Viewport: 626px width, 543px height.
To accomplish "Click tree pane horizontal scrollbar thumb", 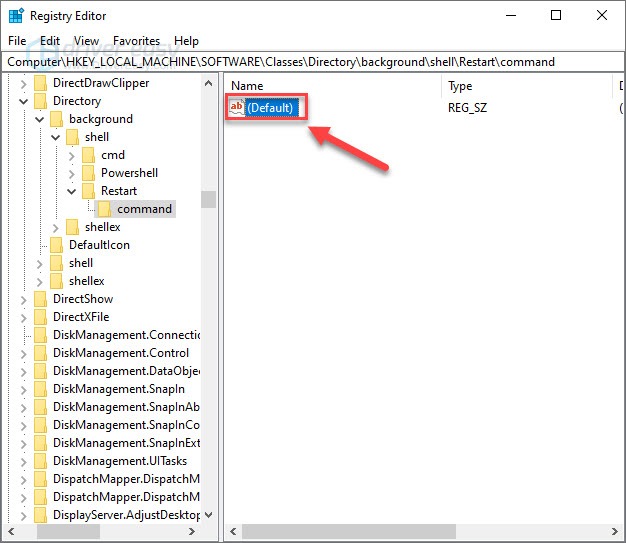I will click(x=68, y=531).
